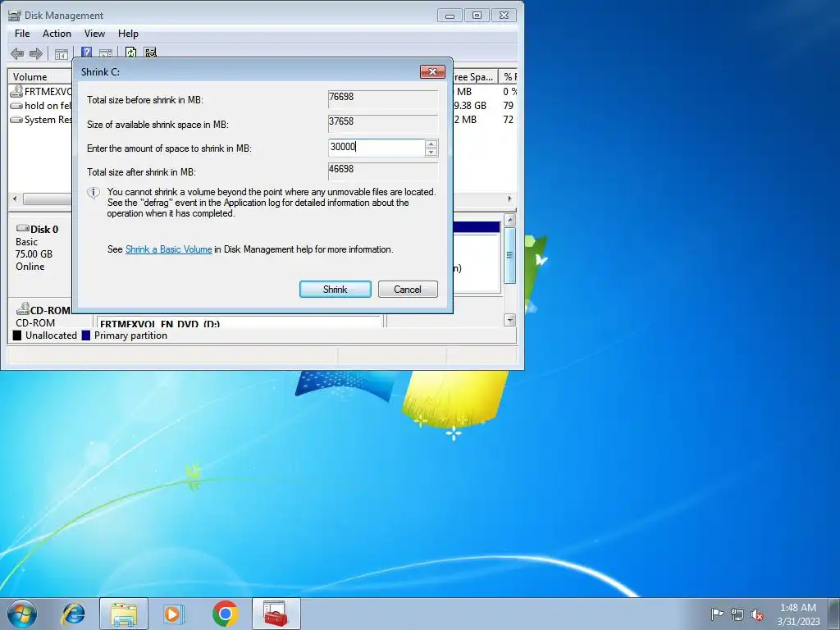This screenshot has height=630, width=840.
Task: Click the Back arrow in Disk Management toolbar
Action: pos(17,53)
